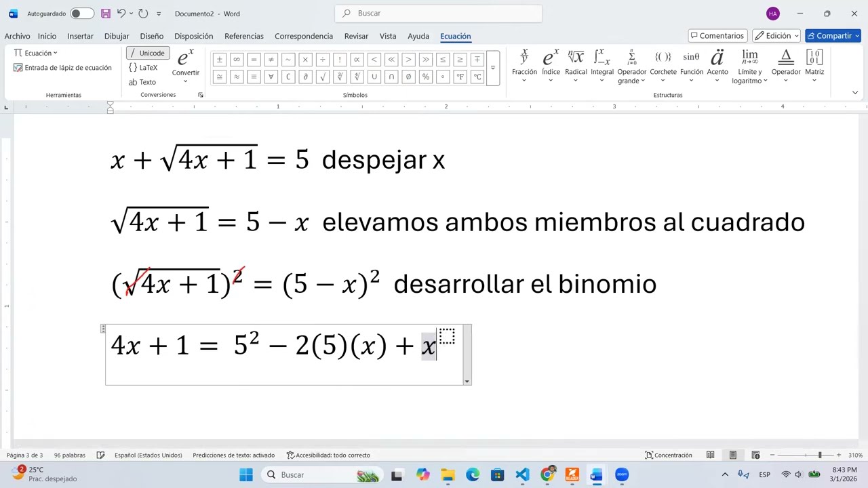Insert the degrees Celsius symbol
The width and height of the screenshot is (868, 488).
tap(477, 77)
